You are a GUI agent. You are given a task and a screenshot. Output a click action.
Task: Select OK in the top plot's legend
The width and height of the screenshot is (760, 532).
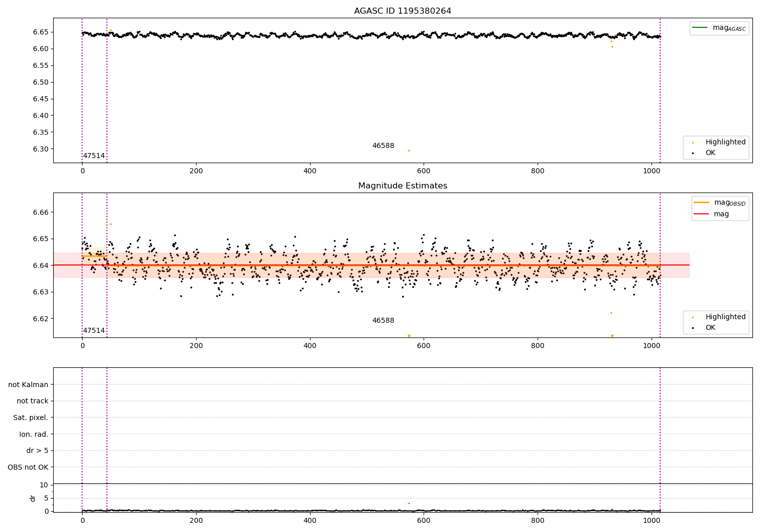pos(710,153)
